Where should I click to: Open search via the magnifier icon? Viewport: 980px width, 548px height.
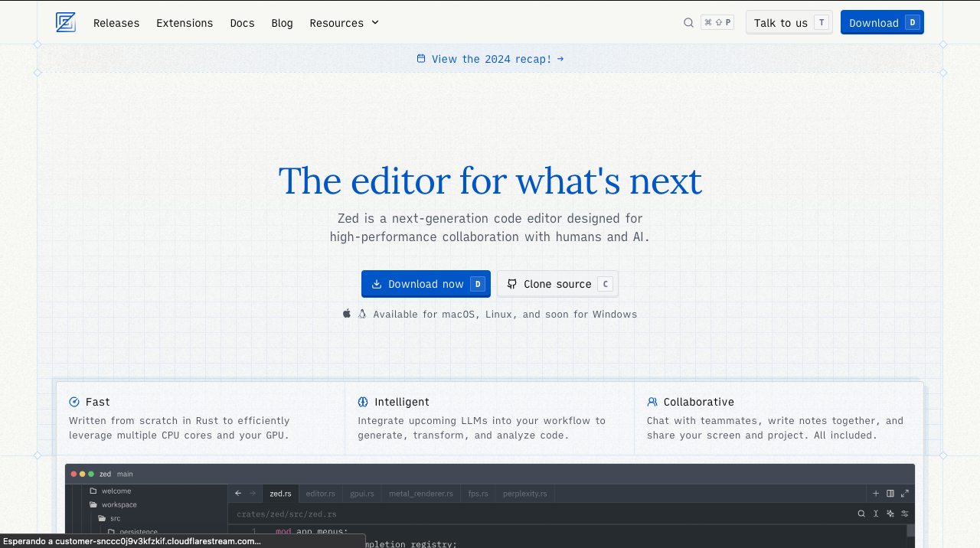click(688, 23)
